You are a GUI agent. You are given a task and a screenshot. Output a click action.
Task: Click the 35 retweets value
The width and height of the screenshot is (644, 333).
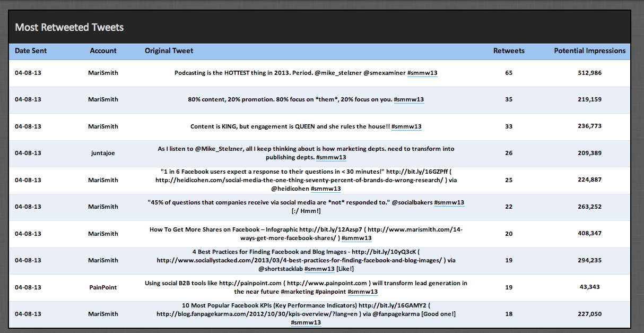click(509, 100)
